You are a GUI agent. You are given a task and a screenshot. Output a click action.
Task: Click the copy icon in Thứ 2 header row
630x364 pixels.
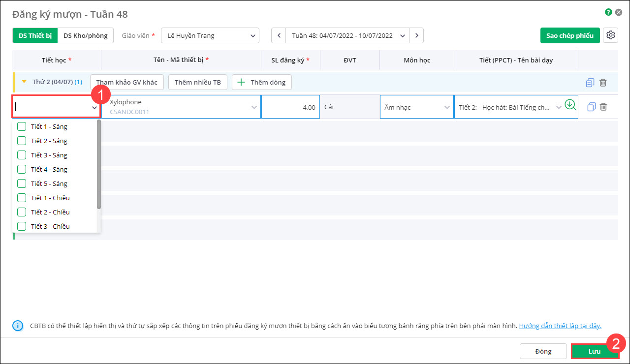(590, 83)
